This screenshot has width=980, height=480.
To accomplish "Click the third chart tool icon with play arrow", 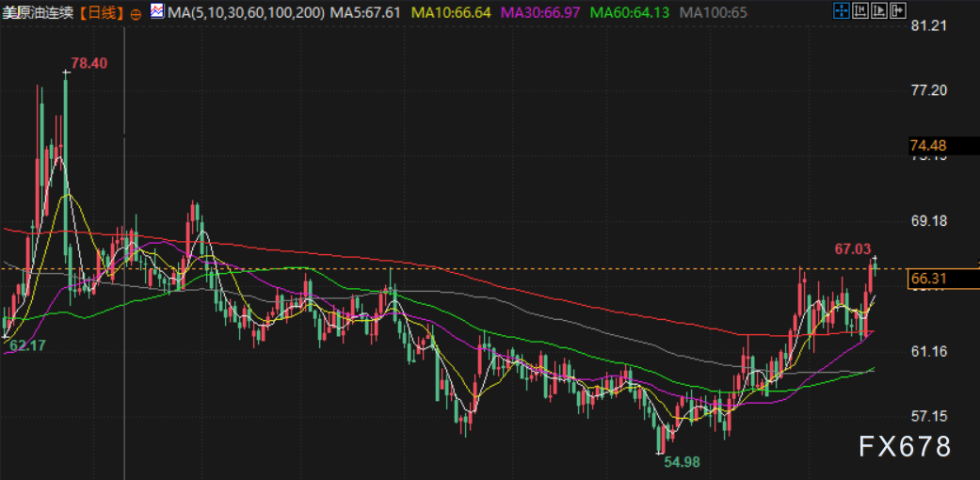I will tap(878, 12).
